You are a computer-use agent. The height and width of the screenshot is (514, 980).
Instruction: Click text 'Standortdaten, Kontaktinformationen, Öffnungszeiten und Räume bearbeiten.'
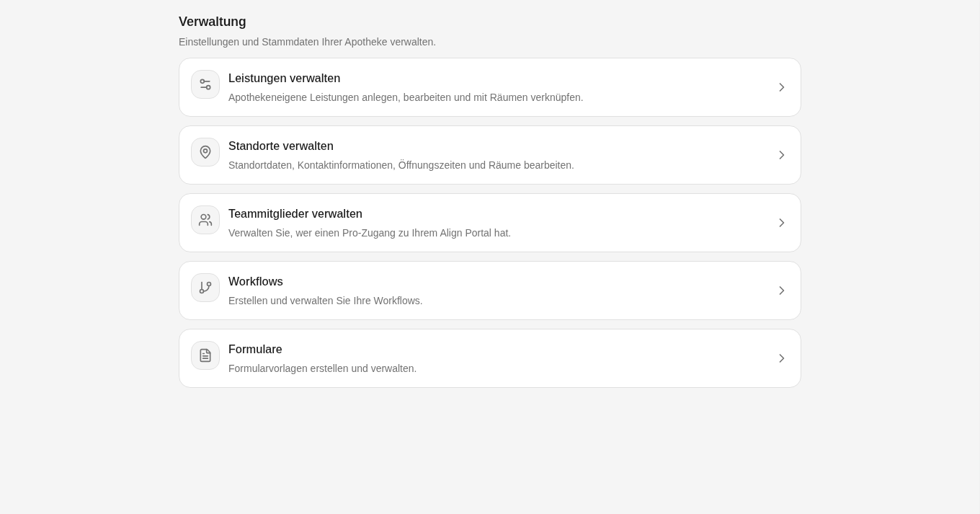click(x=401, y=165)
